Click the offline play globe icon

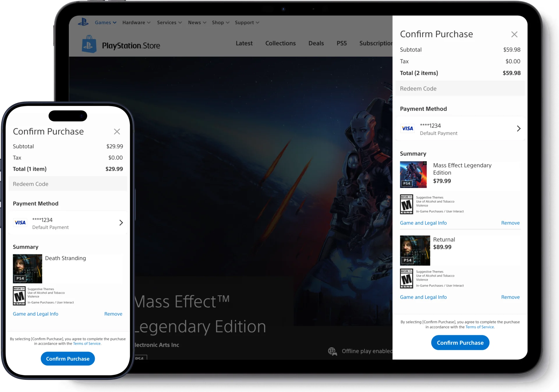tap(332, 351)
